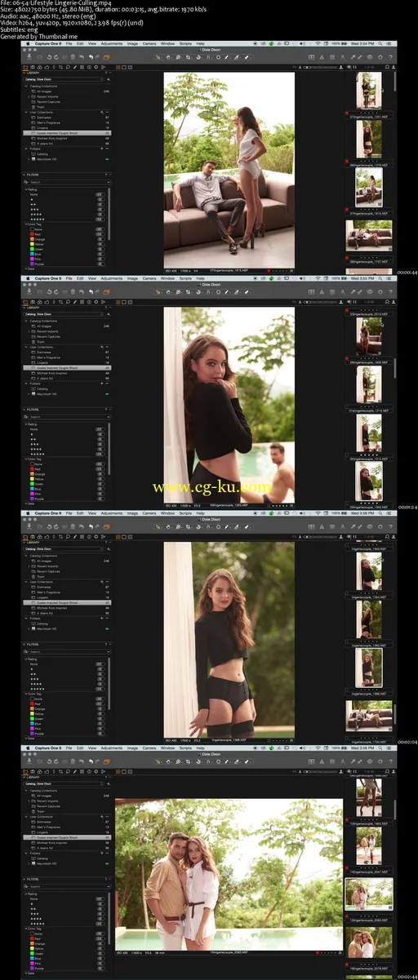Open the Window menu in the 00:02:44 frame

point(167,747)
